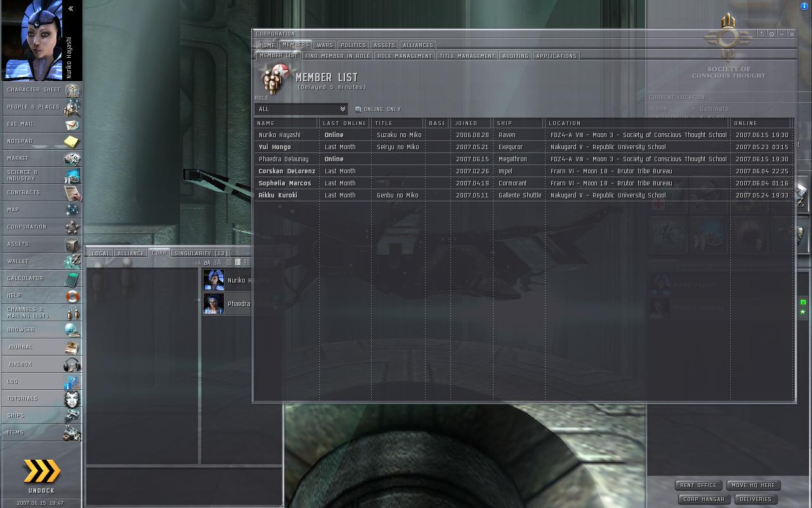Select the Yui Hongo member row
Viewport: 812px width, 508px height.
coord(524,147)
